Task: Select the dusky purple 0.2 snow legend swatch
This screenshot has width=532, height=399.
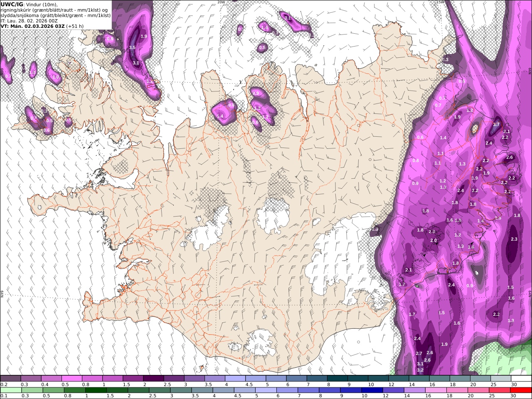Action: (10, 378)
